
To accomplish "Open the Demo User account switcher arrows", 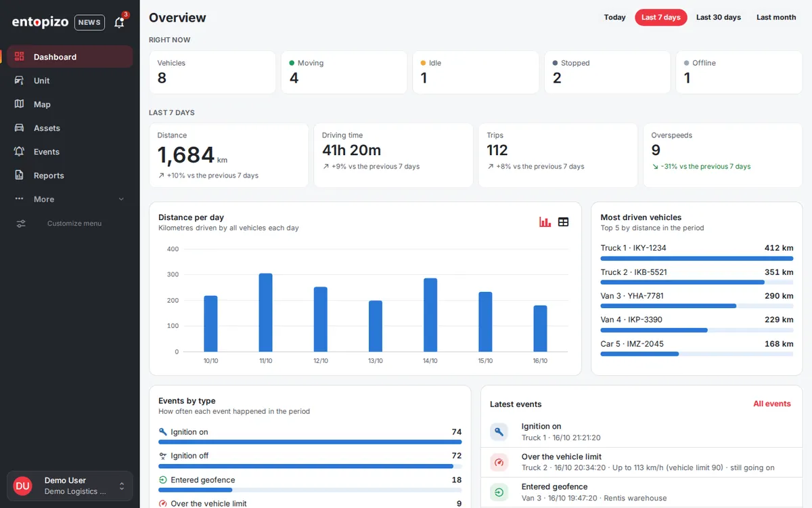I will coord(122,486).
